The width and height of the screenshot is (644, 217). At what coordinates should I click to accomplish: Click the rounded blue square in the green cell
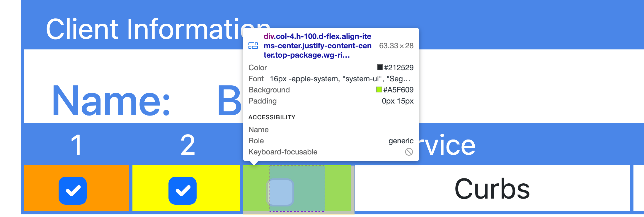point(280,192)
